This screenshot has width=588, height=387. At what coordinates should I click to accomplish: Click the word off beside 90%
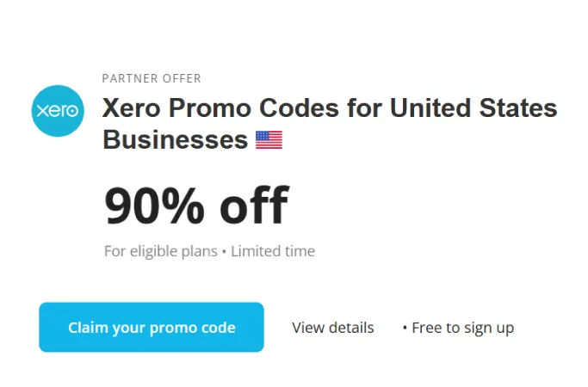click(x=253, y=206)
